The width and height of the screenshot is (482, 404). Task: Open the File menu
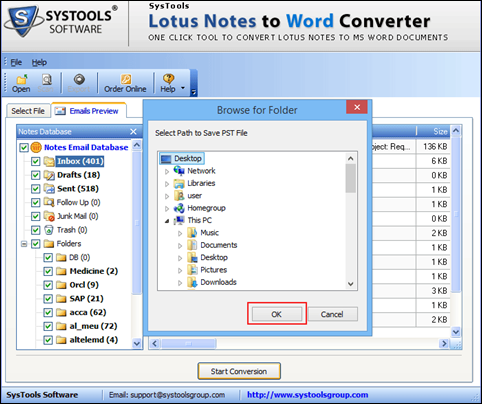coord(16,62)
